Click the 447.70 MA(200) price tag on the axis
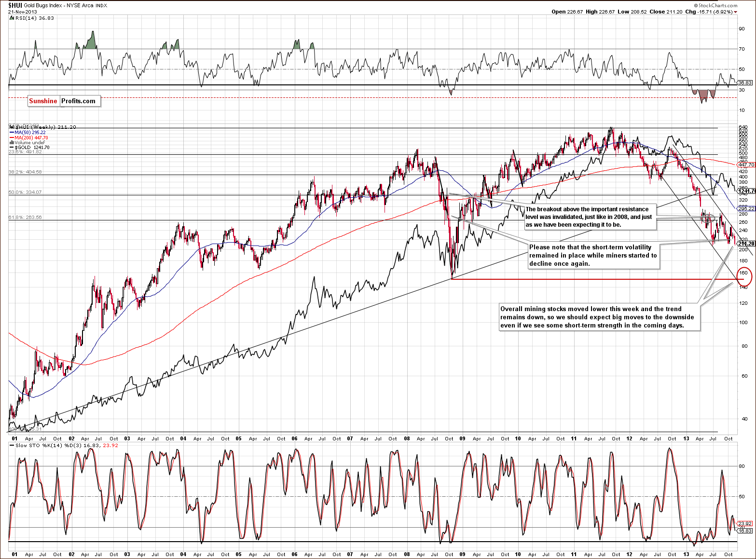Viewport: 756px width, 559px height. (x=746, y=164)
